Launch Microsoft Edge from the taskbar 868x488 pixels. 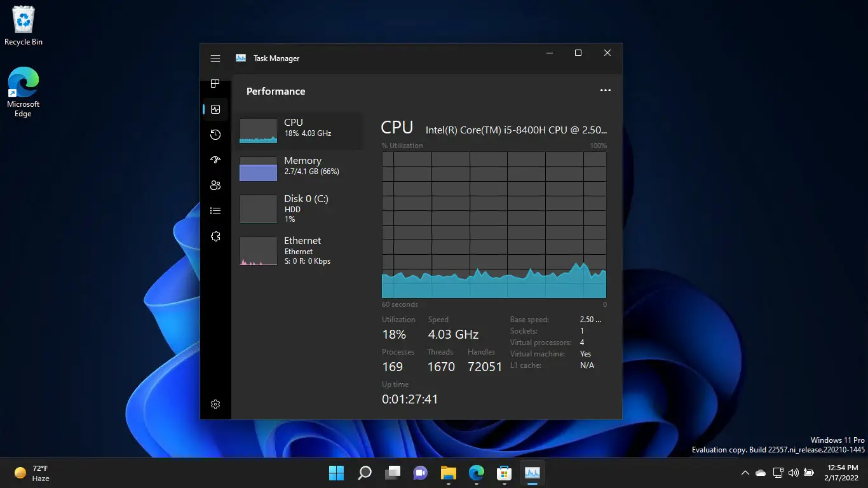[x=477, y=473]
